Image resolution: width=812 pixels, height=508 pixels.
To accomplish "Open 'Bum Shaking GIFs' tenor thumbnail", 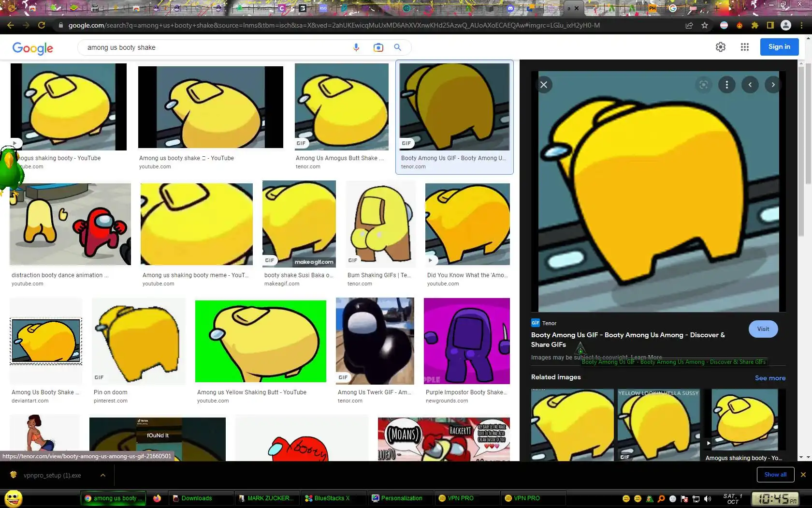I will (x=381, y=224).
